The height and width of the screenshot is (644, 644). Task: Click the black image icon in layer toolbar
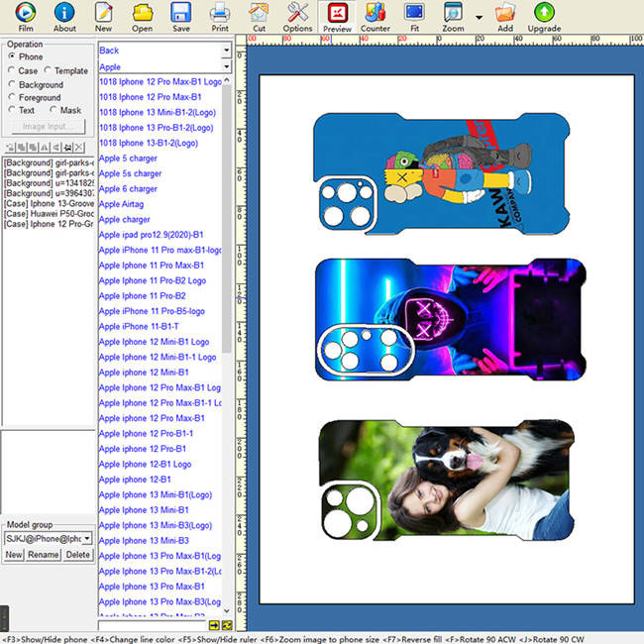click(x=67, y=147)
